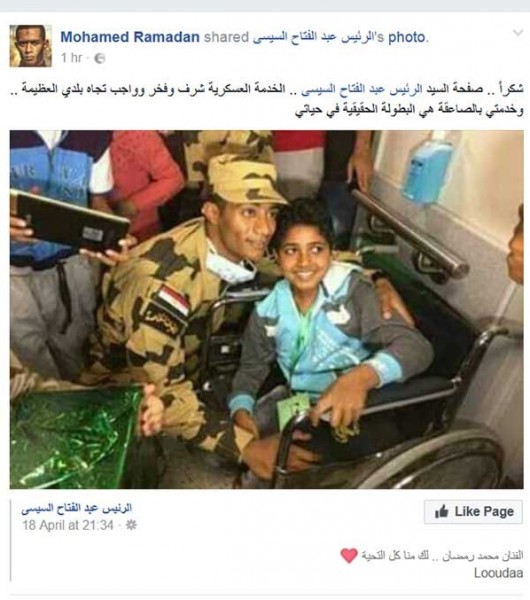Click the caption الفنان محمد رمضان text
530x600 pixels.
pyautogui.click(x=482, y=556)
